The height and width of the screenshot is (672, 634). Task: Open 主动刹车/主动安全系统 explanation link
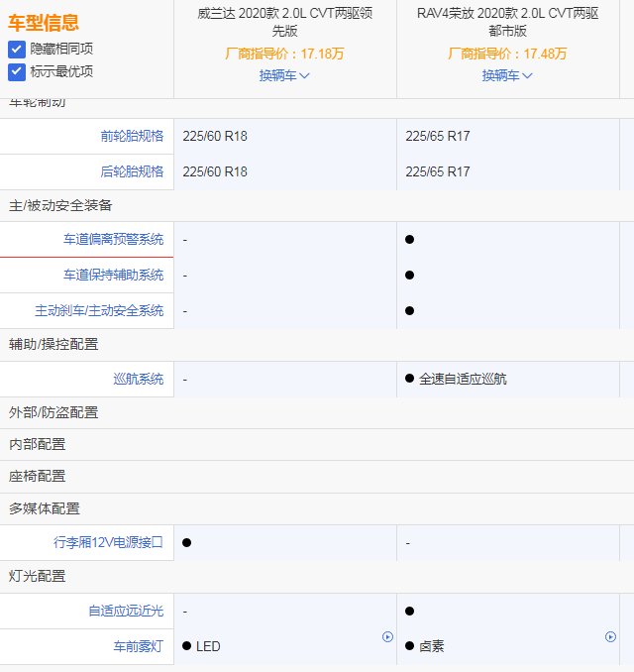[99, 310]
